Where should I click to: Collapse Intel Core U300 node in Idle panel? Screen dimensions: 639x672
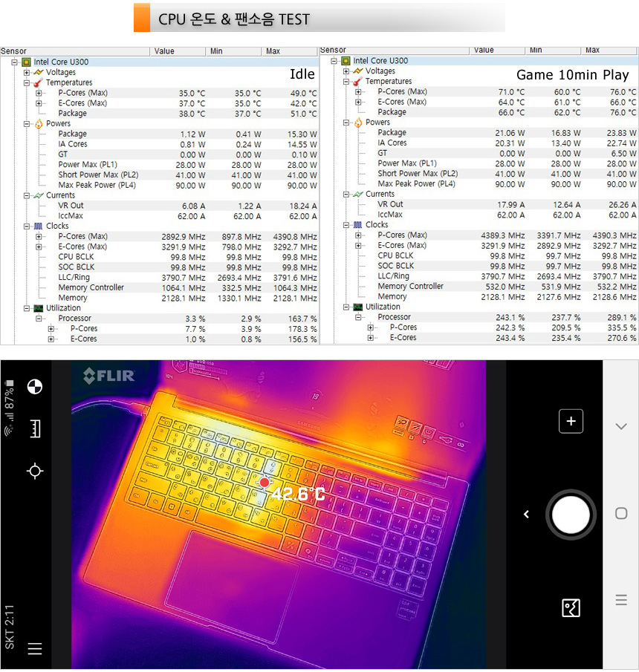pos(15,62)
